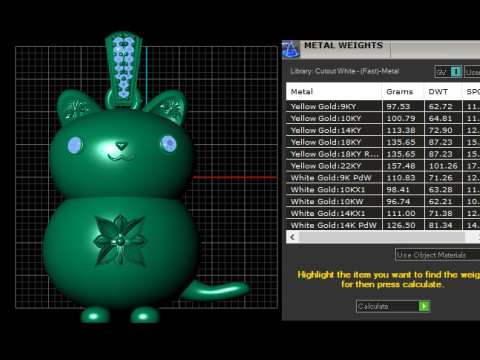Toggle the GV switch indicator
480x360 pixels.
[456, 72]
